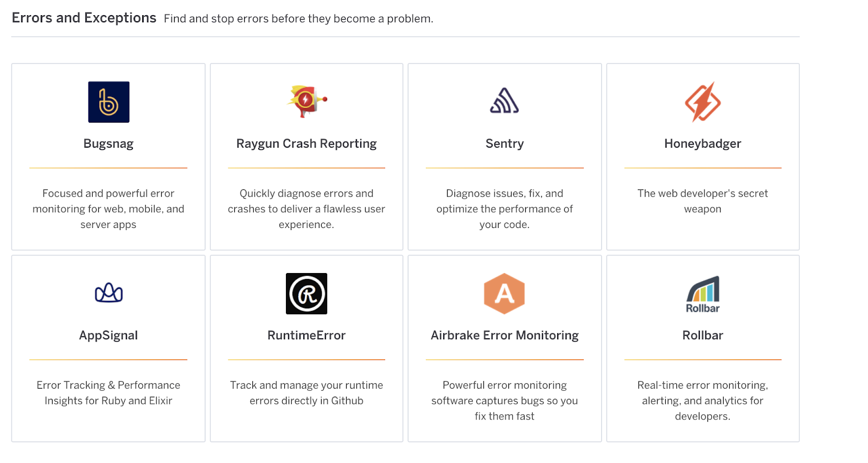Open the Honeybadger title link
Screen dimensions: 868x463
703,144
